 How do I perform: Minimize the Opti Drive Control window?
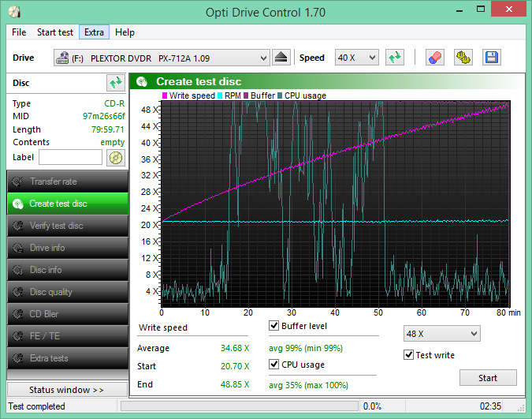click(x=459, y=9)
